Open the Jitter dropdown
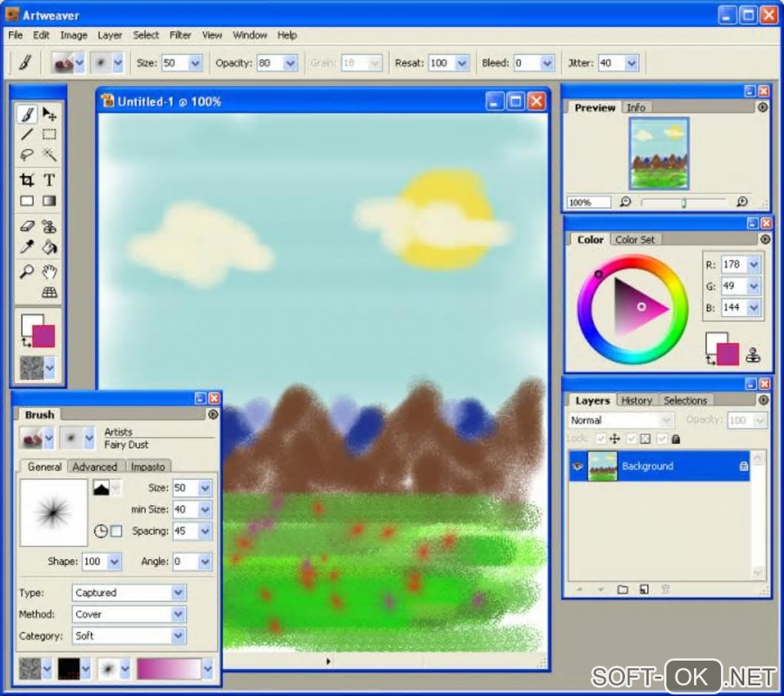 (x=632, y=63)
